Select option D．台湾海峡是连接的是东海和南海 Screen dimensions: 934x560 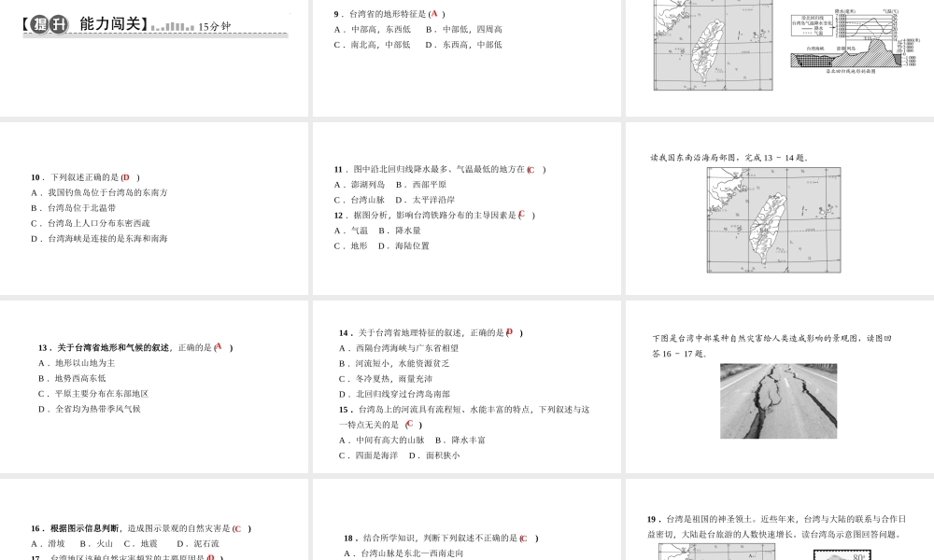pyautogui.click(x=100, y=239)
